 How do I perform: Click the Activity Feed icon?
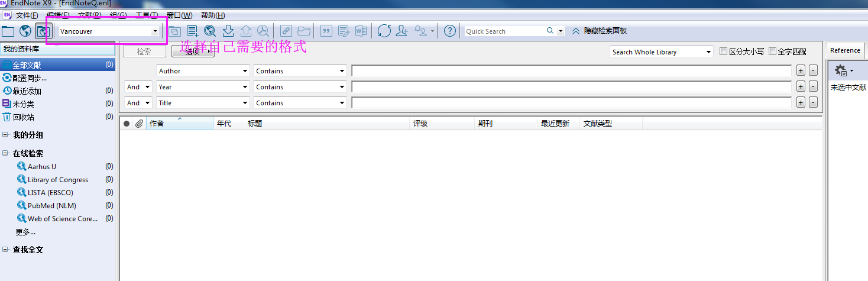(421, 31)
